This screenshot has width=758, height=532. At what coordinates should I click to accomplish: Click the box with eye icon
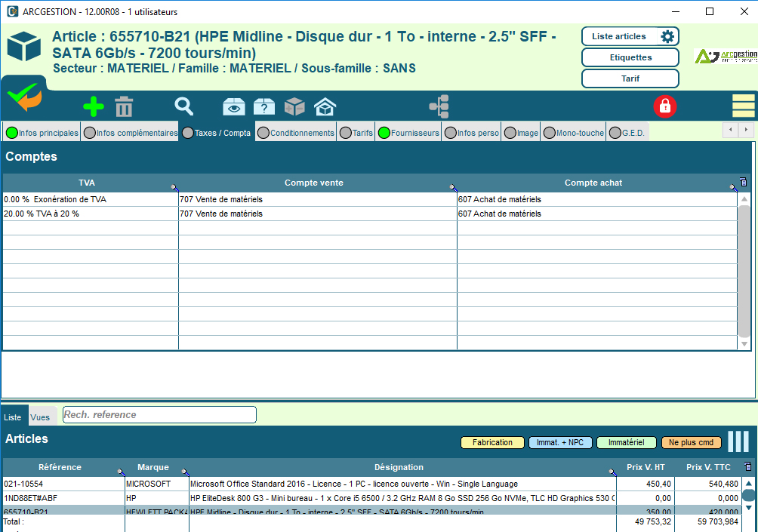pyautogui.click(x=233, y=107)
